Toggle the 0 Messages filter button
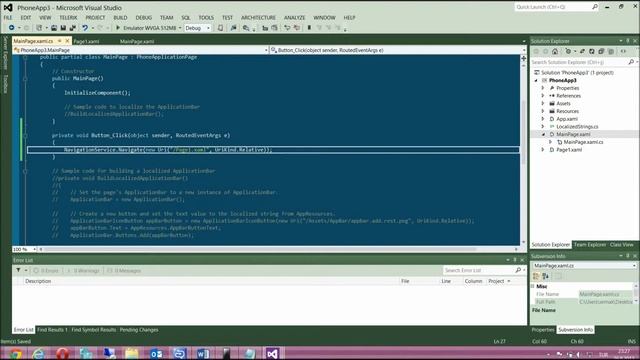640x360 pixels. click(124, 270)
